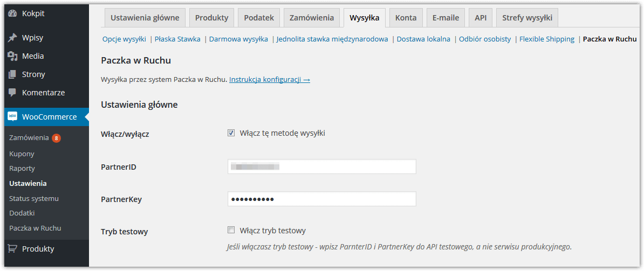Open Paczka w Ruchu sidebar submenu
Viewport: 644px width, 271px height.
coord(35,228)
